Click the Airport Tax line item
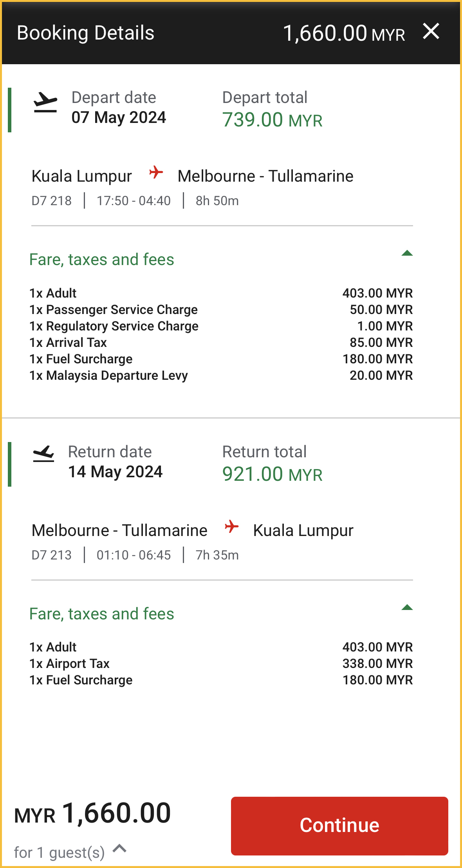The height and width of the screenshot is (868, 462). (70, 664)
